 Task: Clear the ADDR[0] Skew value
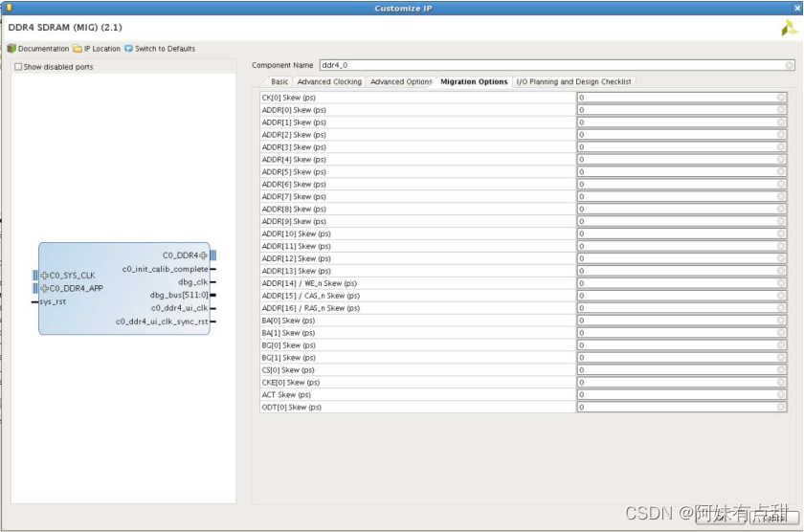click(x=780, y=110)
